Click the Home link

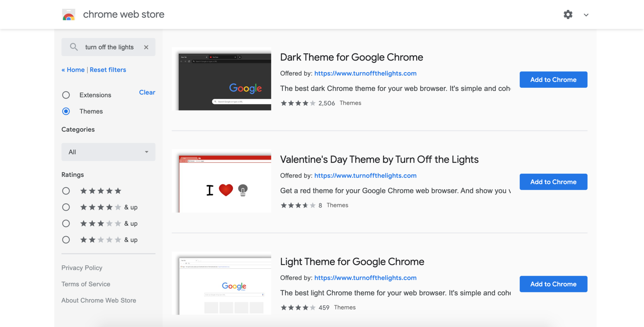(x=75, y=70)
